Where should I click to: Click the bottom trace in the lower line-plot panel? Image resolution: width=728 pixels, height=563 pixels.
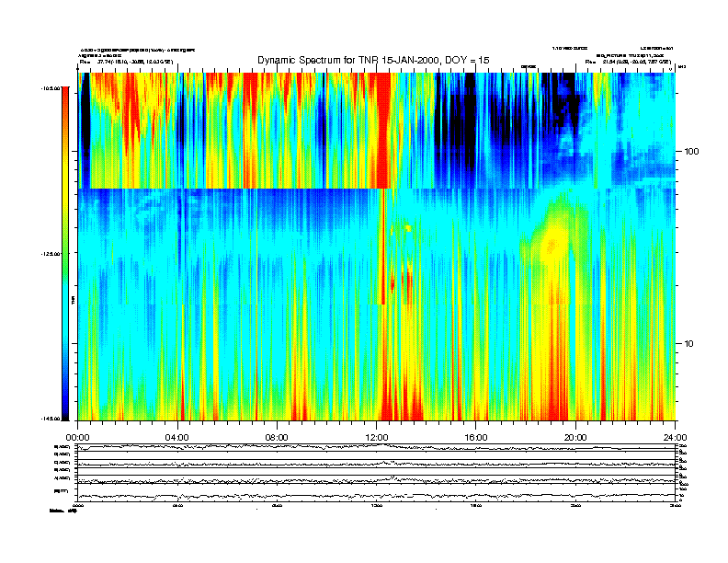coord(376,496)
